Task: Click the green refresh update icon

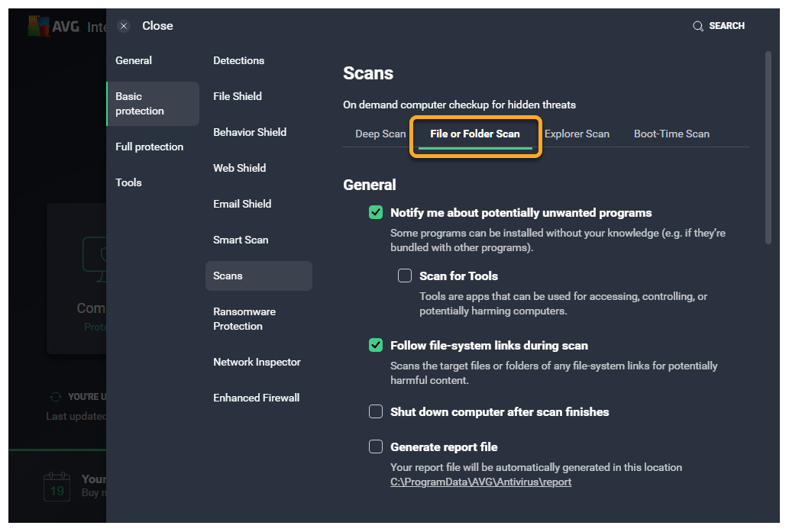Action: (55, 397)
